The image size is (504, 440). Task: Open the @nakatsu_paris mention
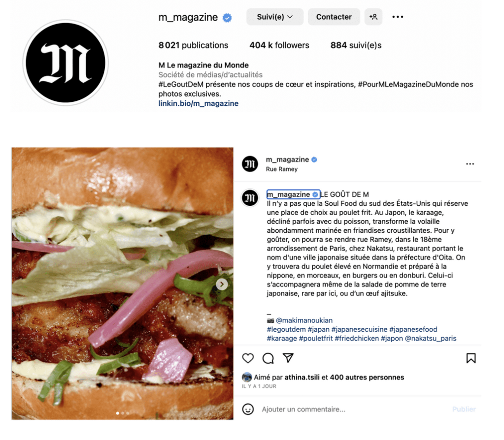431,338
